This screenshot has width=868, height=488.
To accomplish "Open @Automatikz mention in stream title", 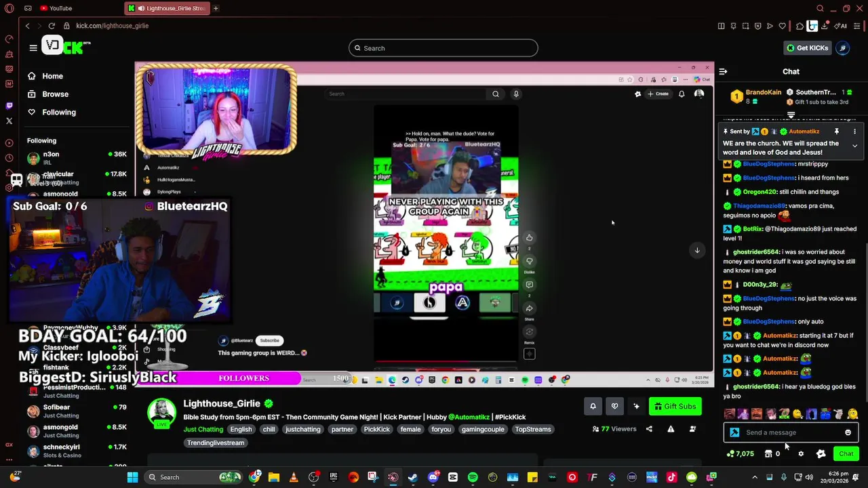I will point(469,417).
